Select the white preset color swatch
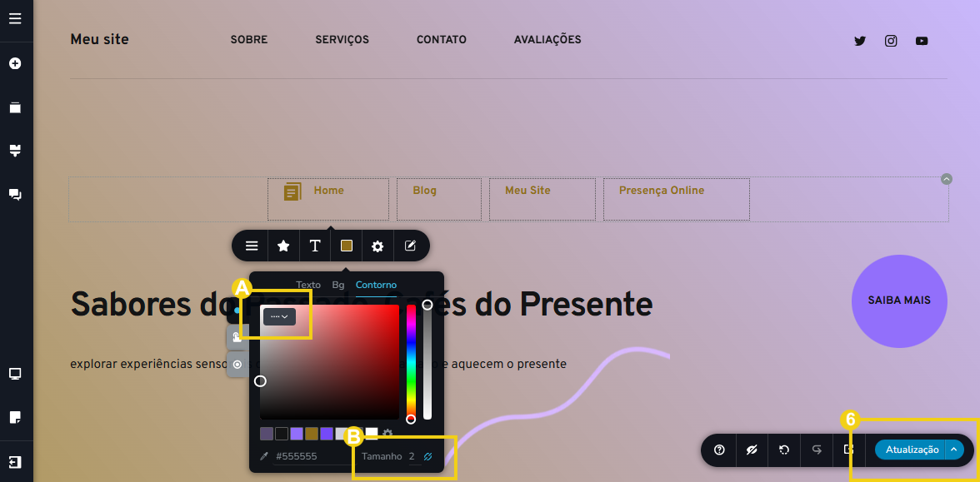The height and width of the screenshot is (482, 980). click(x=372, y=433)
